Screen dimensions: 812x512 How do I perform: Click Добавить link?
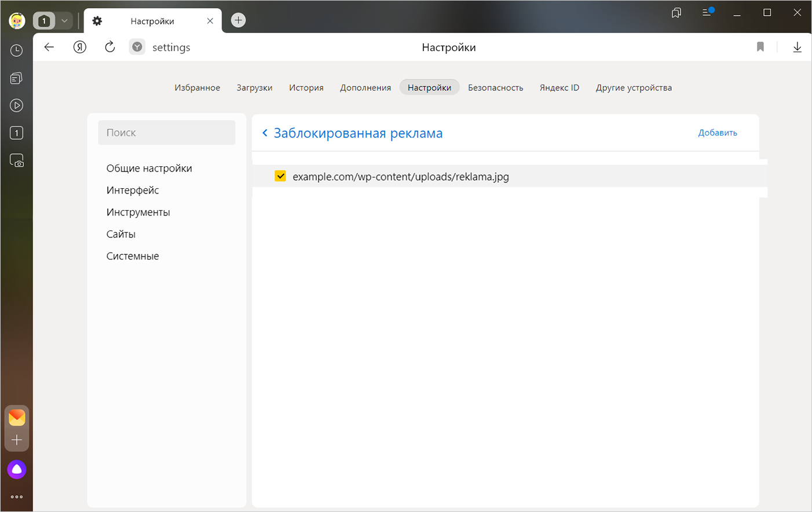pyautogui.click(x=718, y=133)
